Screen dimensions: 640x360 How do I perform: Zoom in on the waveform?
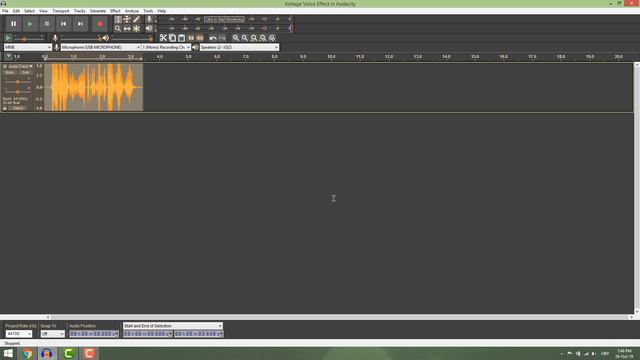tap(236, 38)
